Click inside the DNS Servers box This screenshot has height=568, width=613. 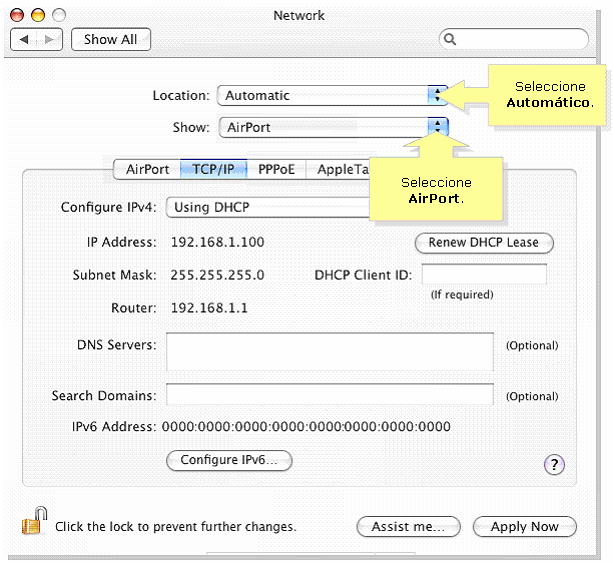pos(329,352)
